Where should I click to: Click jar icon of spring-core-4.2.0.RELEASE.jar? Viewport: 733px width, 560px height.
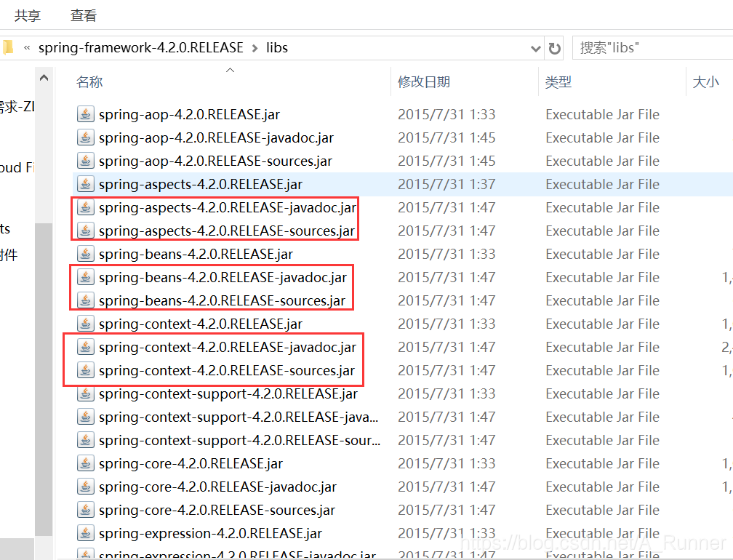(86, 463)
